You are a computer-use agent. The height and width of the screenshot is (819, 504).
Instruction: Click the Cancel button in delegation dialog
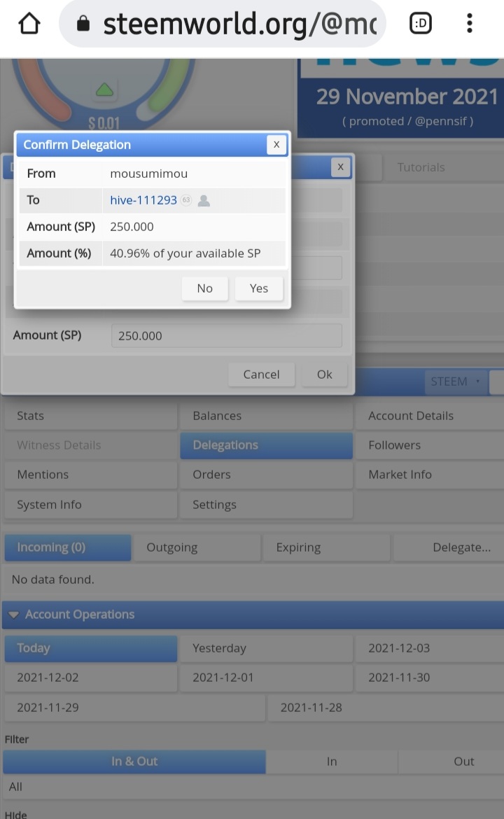point(261,374)
